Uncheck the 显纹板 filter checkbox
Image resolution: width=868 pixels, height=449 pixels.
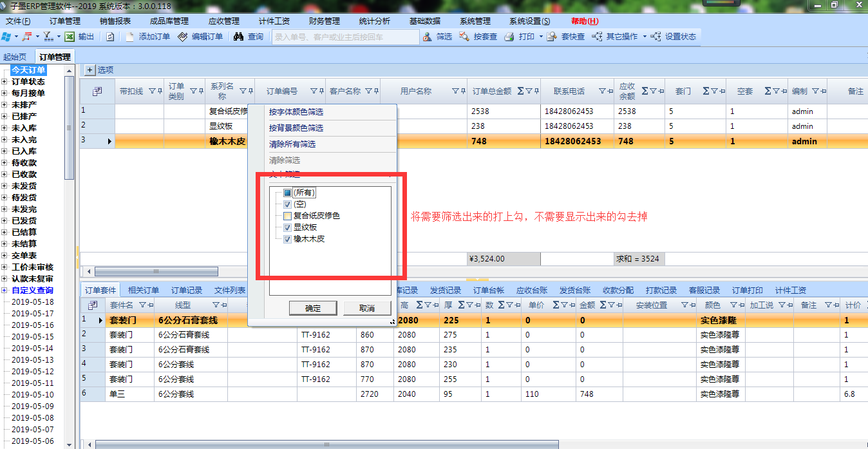[x=287, y=227]
